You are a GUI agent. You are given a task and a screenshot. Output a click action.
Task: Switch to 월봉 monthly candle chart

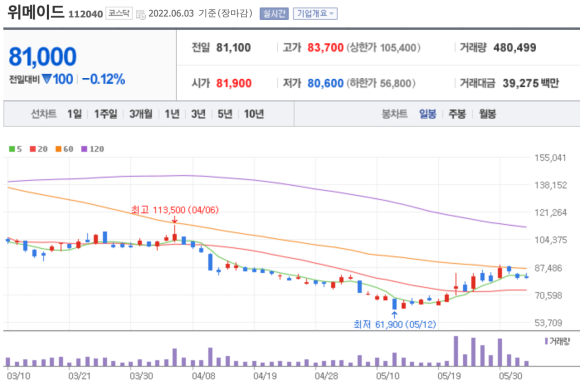click(x=487, y=114)
